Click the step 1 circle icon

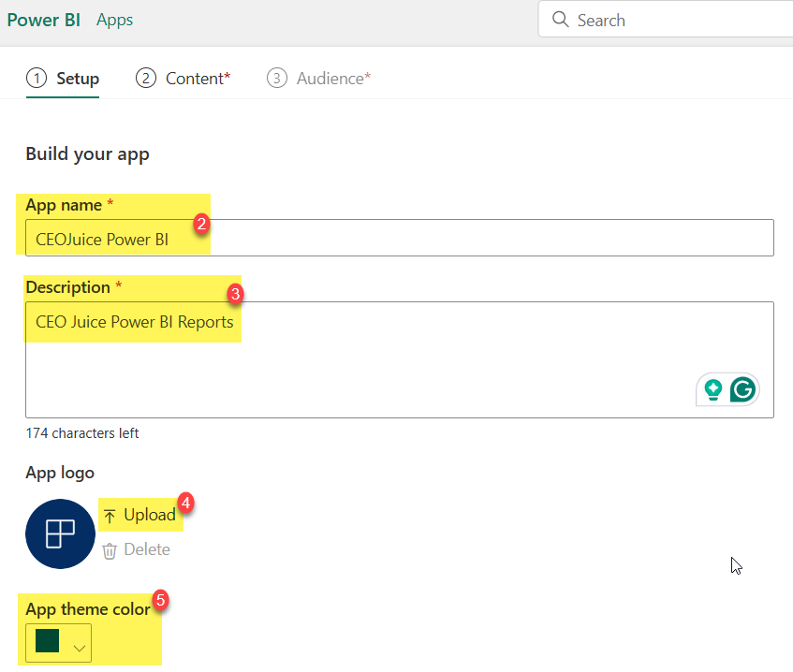click(37, 79)
